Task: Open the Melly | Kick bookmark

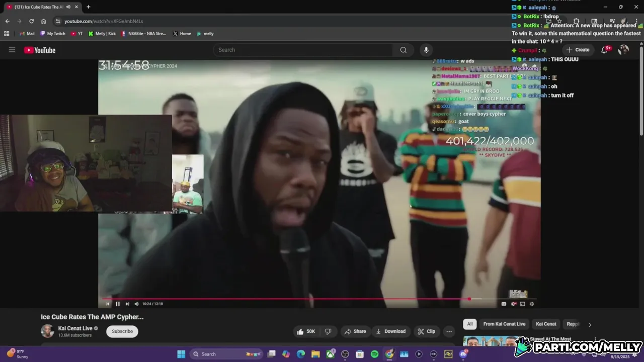Action: pyautogui.click(x=102, y=34)
